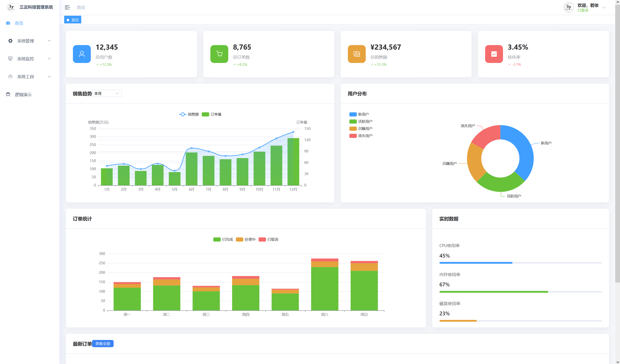This screenshot has width=620, height=364.
Task: Toggle 订单量 series in sales chart legend
Action: (212, 114)
